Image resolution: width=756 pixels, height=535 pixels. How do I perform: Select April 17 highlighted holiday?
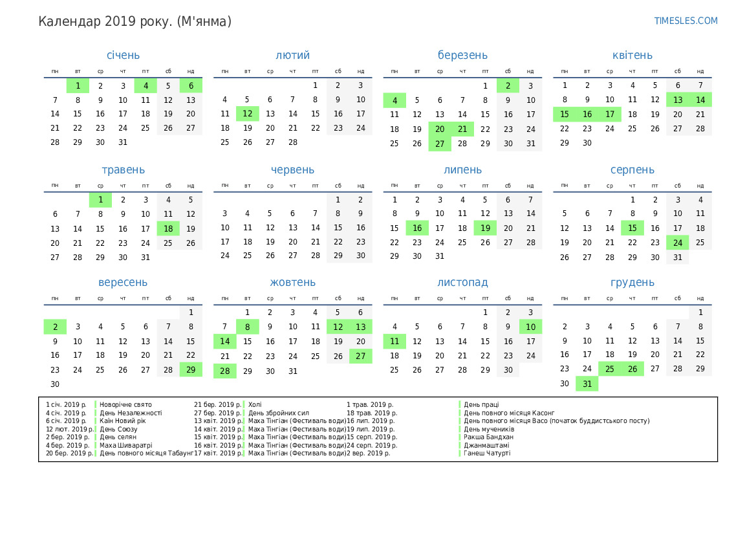610,115
